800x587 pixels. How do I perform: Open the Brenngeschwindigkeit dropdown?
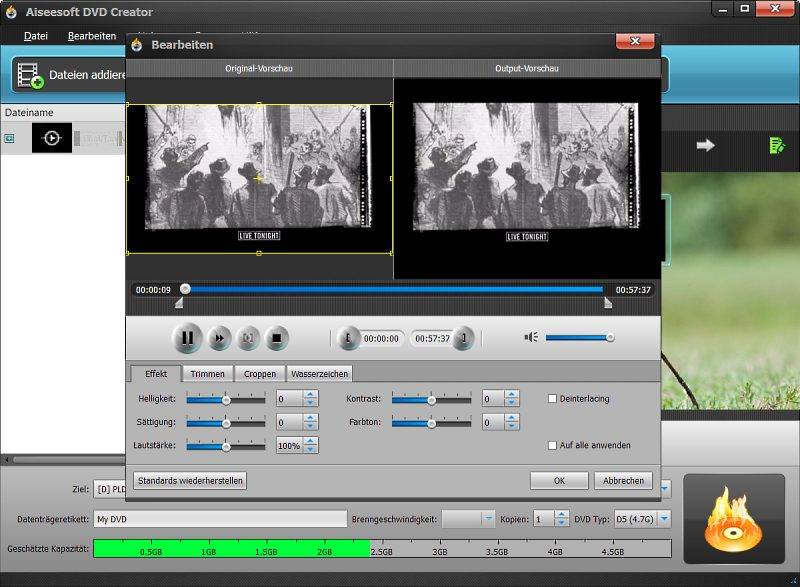[x=488, y=519]
